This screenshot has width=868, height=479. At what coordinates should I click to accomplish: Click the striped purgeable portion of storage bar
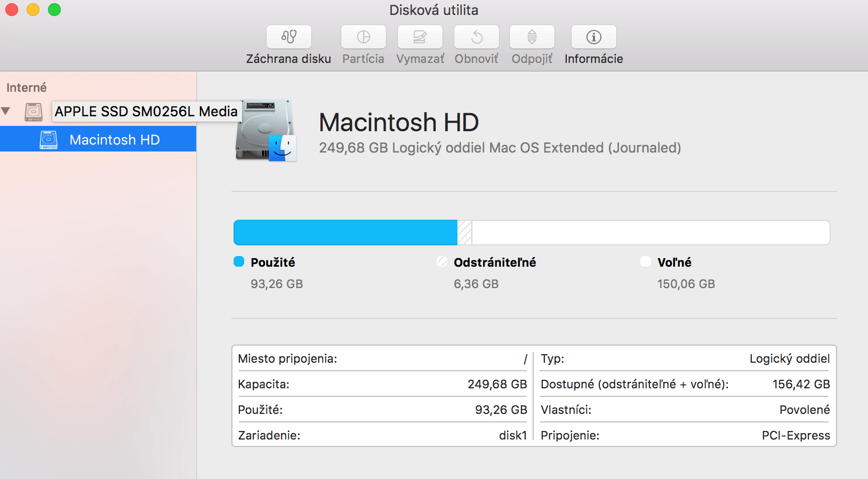(x=464, y=233)
